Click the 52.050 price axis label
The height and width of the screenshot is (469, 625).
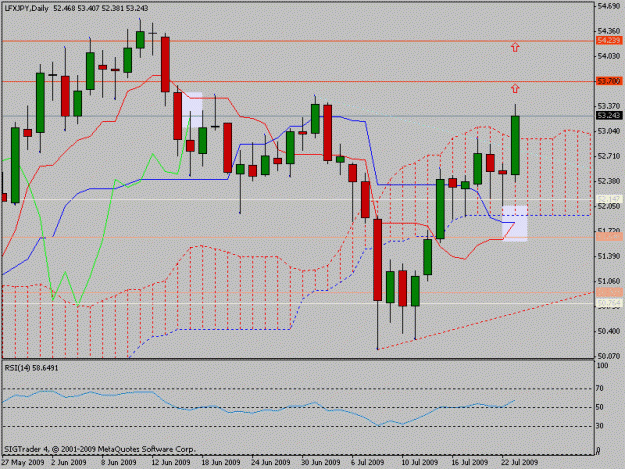(x=609, y=206)
